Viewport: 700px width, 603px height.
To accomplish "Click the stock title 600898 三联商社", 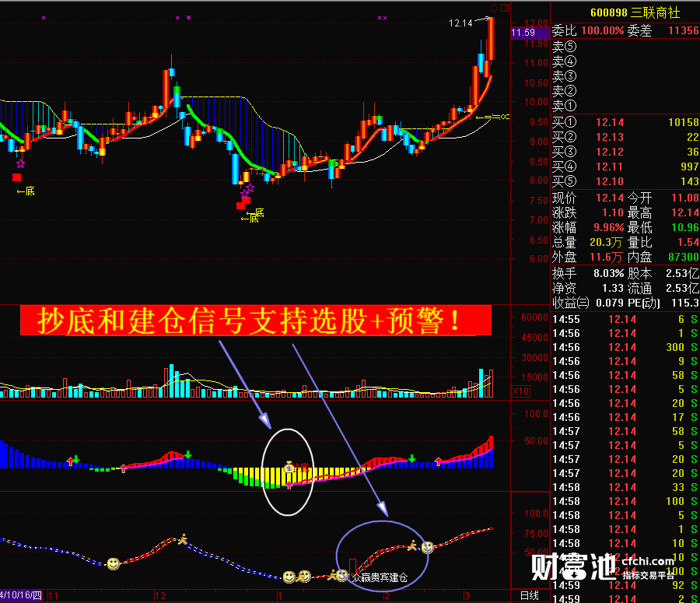I will (635, 12).
